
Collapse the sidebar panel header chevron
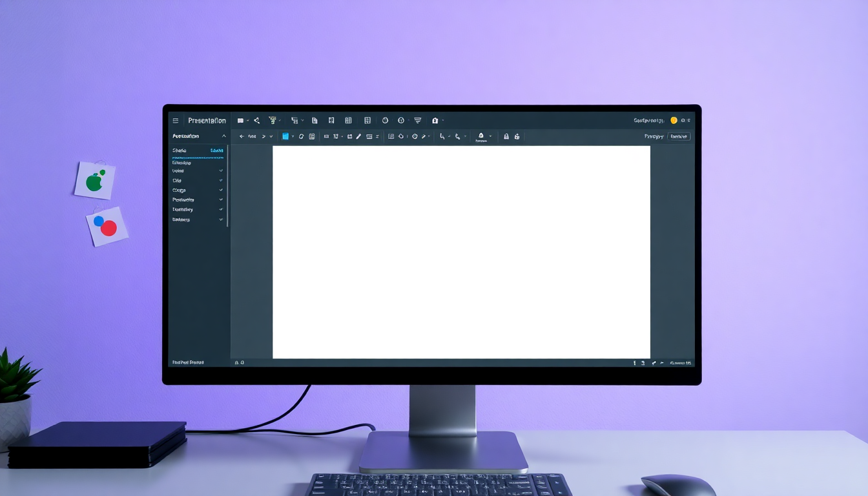224,136
